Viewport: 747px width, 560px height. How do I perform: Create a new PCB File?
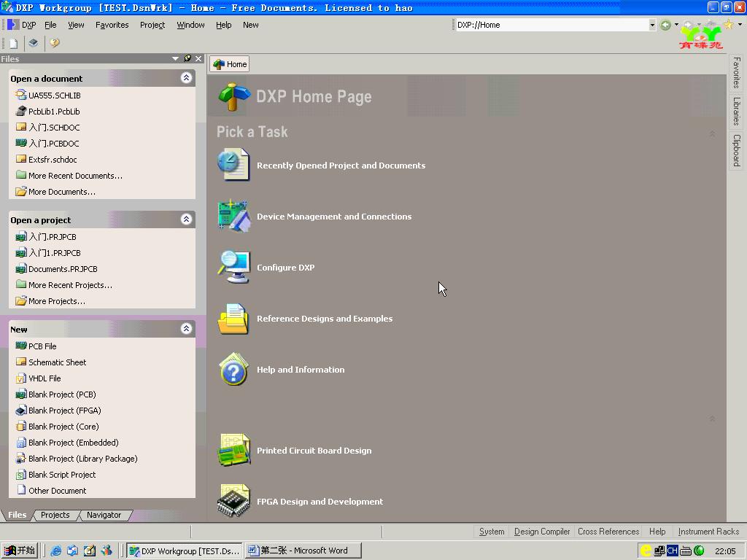[42, 346]
